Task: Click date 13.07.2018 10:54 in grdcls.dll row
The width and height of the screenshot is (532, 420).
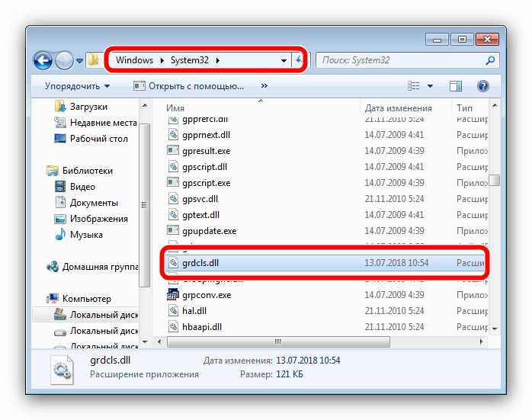Action: point(396,263)
